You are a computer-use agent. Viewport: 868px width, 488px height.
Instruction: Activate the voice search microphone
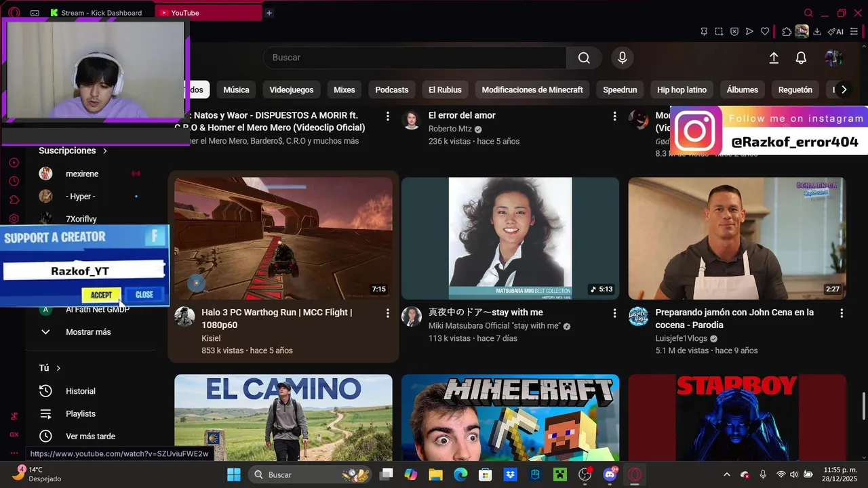[623, 58]
